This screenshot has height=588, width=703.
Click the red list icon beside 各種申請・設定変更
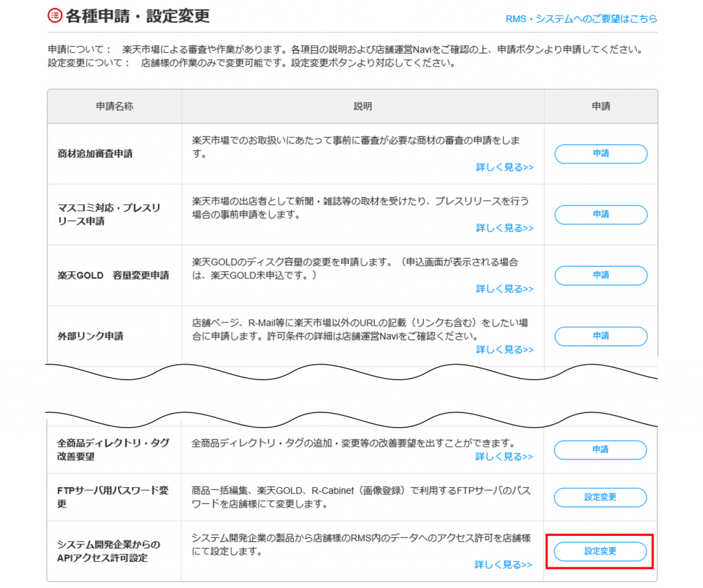[55, 16]
